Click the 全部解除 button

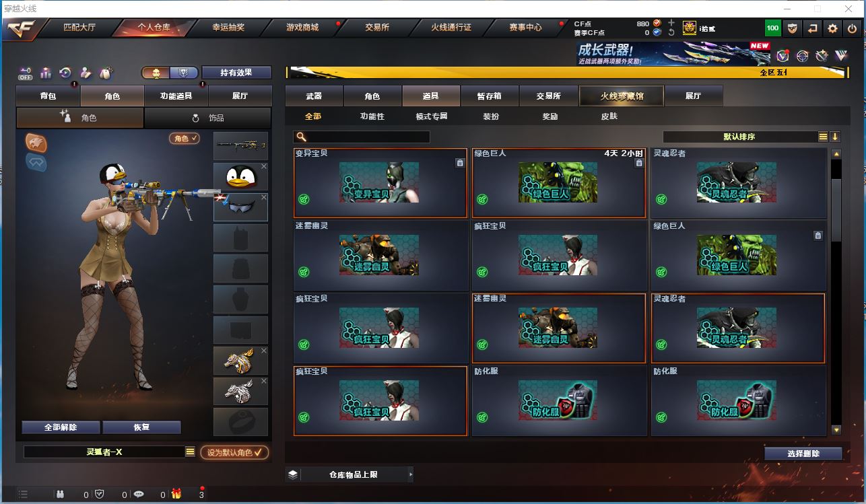61,427
